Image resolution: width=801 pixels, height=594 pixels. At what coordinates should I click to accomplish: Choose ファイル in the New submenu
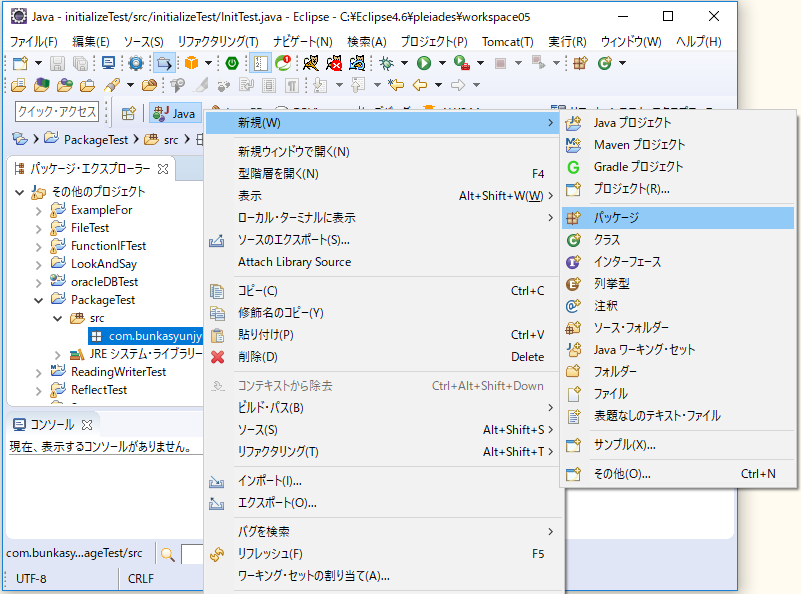[x=678, y=394]
